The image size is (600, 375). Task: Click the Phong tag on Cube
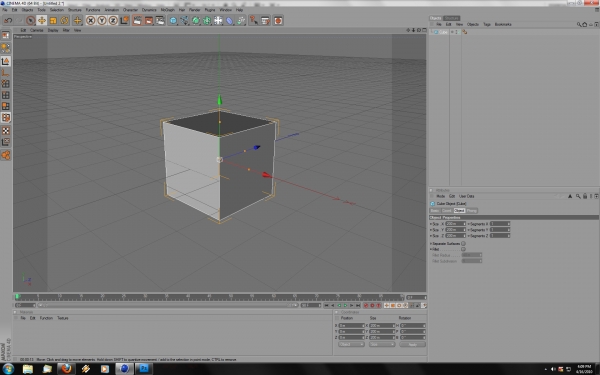click(465, 32)
